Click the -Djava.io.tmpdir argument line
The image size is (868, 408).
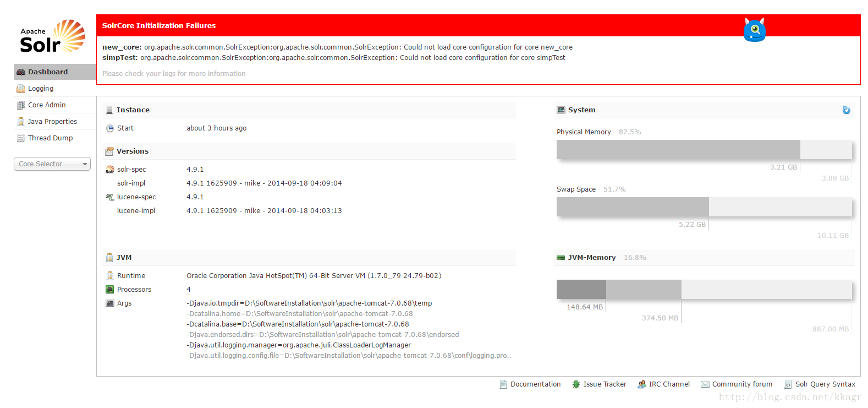click(x=309, y=303)
